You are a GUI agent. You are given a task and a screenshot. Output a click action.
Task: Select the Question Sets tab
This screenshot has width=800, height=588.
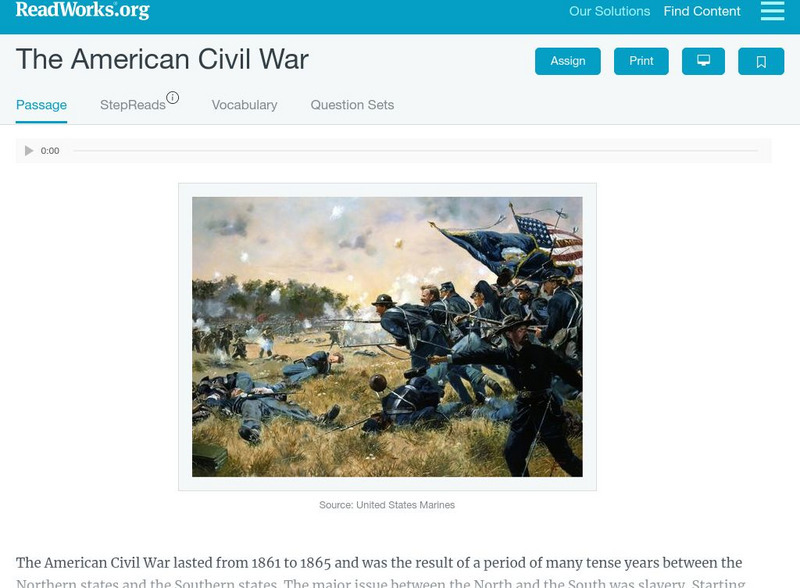click(352, 105)
